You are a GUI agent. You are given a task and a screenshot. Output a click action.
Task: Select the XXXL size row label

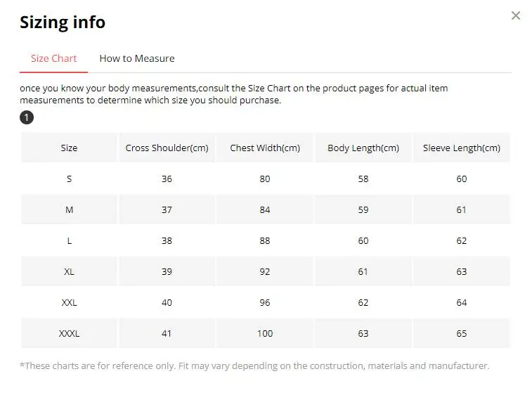tap(69, 333)
